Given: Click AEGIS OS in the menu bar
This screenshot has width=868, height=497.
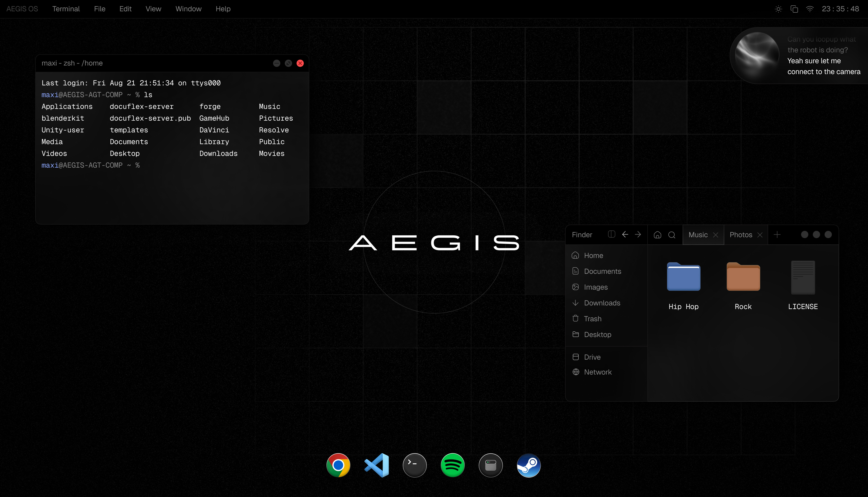Looking at the screenshot, I should pyautogui.click(x=22, y=9).
